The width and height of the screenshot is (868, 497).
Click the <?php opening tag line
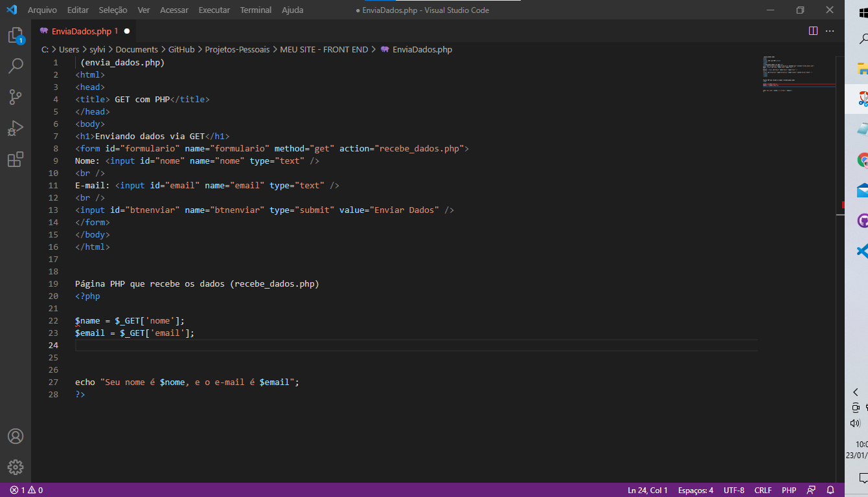tap(87, 296)
